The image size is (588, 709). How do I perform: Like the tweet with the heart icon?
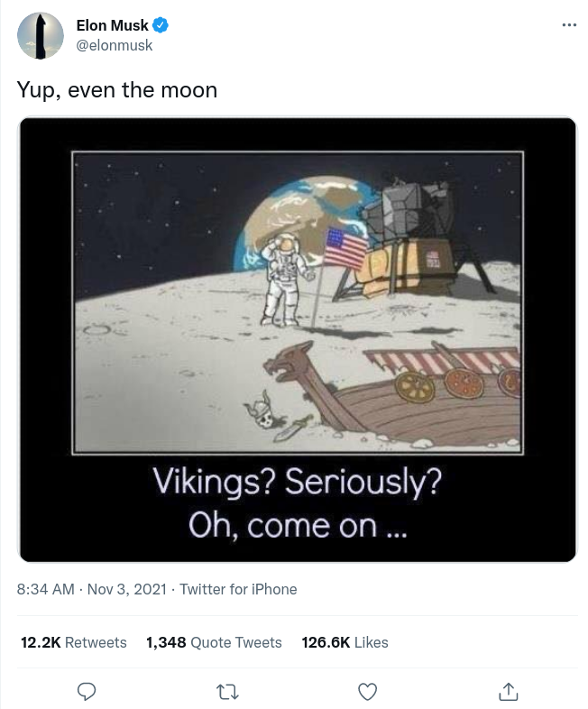(367, 691)
